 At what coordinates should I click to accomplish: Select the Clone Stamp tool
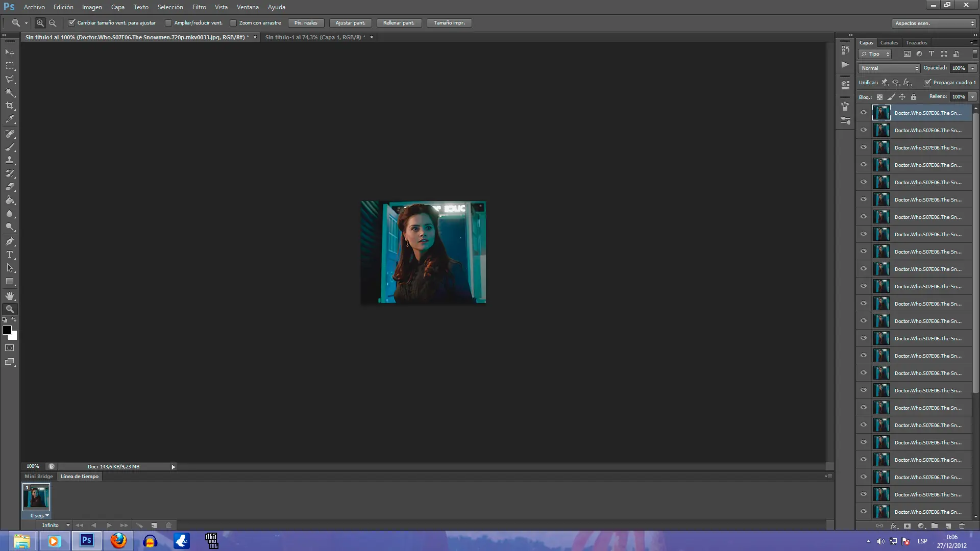10,160
